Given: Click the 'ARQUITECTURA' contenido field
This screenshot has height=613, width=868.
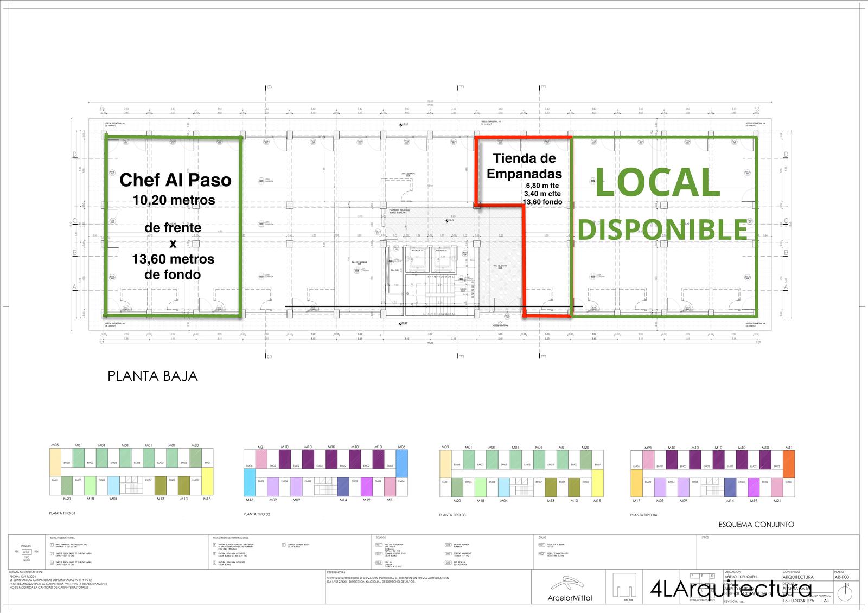Looking at the screenshot, I should tap(798, 577).
